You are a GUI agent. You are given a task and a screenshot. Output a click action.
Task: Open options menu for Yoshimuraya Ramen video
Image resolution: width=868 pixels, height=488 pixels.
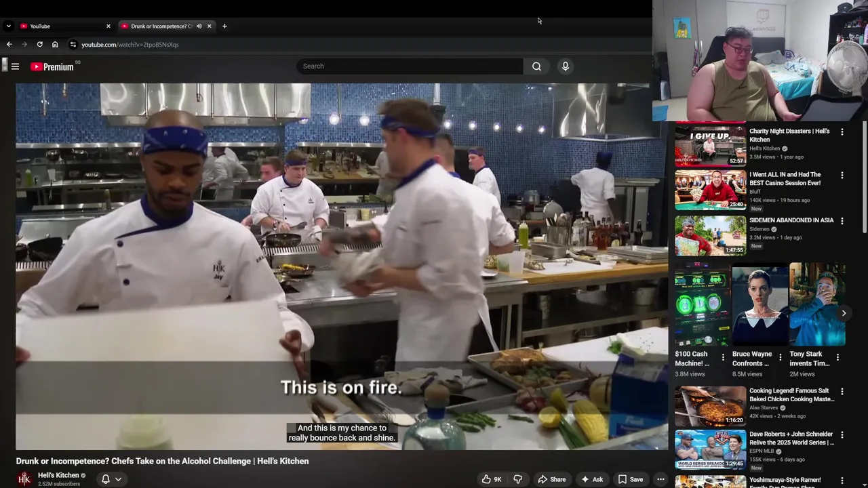(x=842, y=480)
